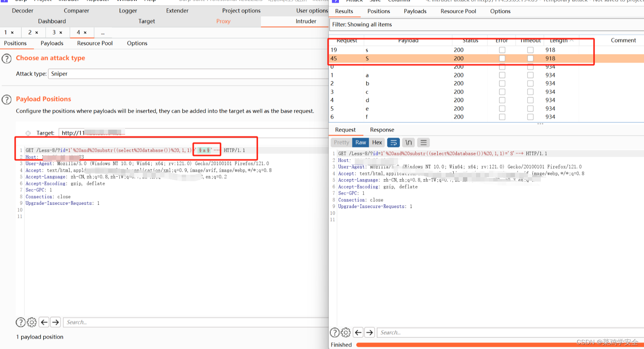Go to next match in Positions search

(x=55, y=322)
